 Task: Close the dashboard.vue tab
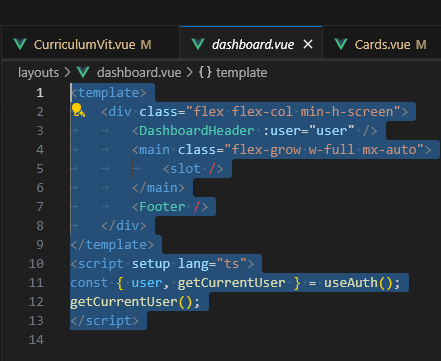pyautogui.click(x=308, y=44)
